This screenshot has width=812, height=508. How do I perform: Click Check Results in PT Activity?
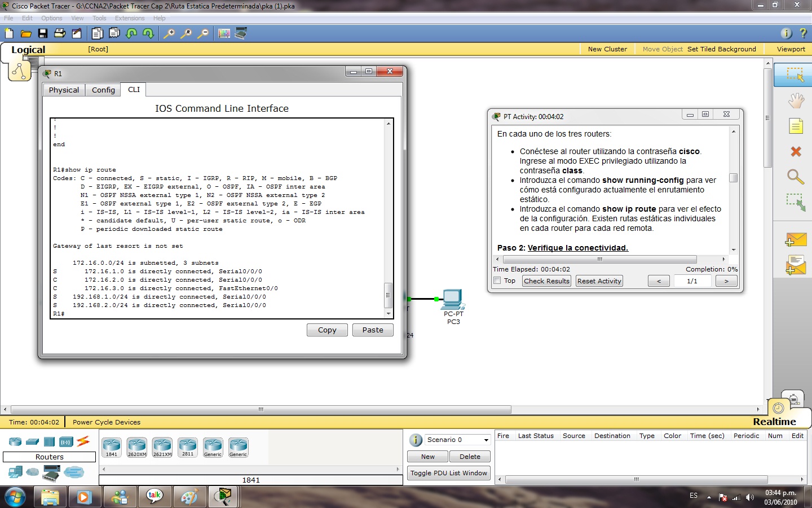click(546, 281)
